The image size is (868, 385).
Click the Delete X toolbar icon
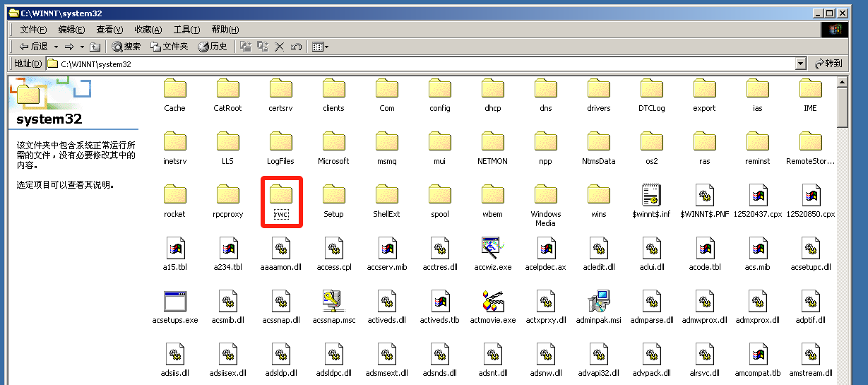(280, 47)
